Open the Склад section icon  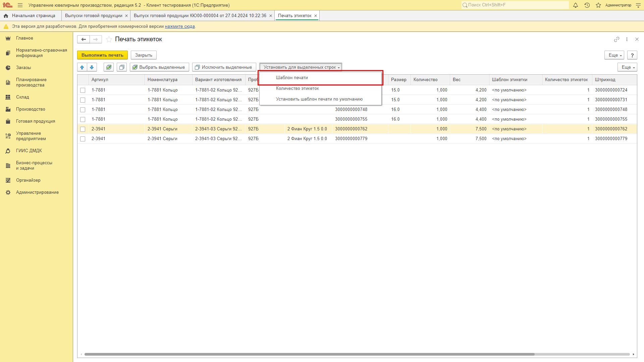click(x=8, y=97)
